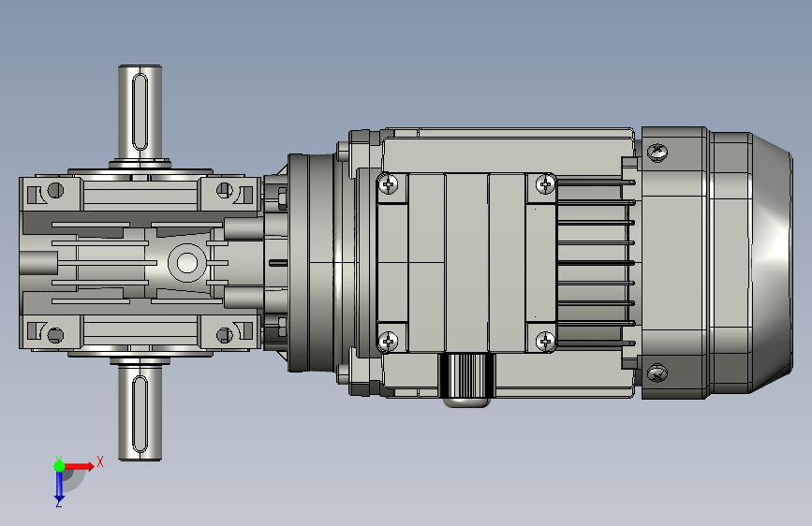Viewport: 812px width, 526px height.
Task: Select the rounded fan cover end cap
Action: pyautogui.click(x=772, y=262)
